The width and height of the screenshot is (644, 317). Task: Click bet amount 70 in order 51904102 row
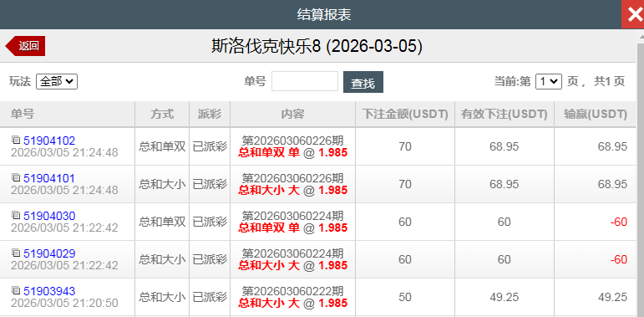tap(405, 146)
